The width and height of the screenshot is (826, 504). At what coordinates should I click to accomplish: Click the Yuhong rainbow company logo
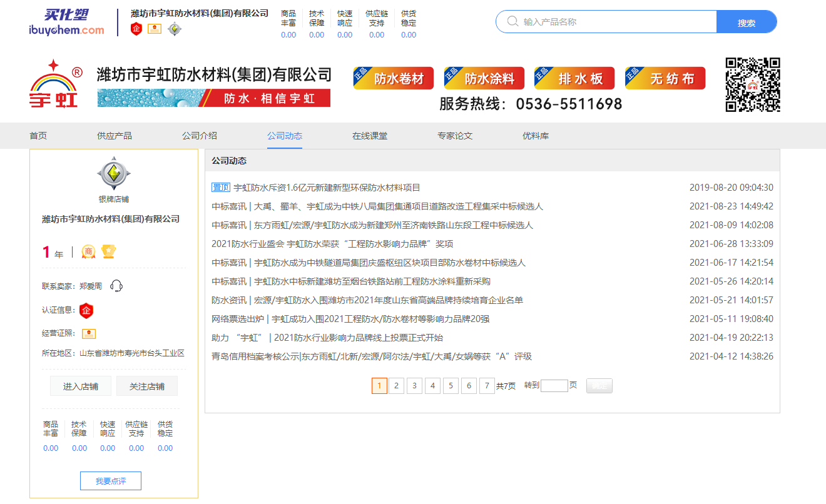click(56, 83)
